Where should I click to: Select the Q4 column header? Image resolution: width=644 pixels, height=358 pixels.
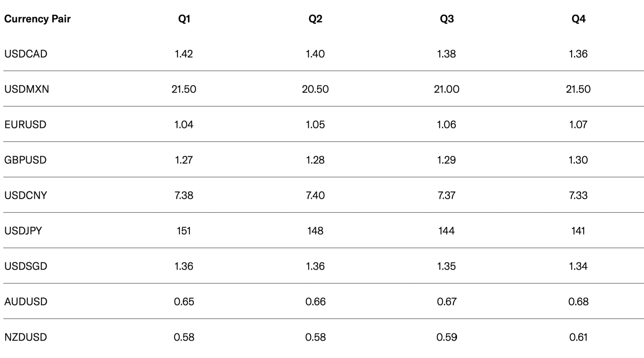click(x=578, y=19)
